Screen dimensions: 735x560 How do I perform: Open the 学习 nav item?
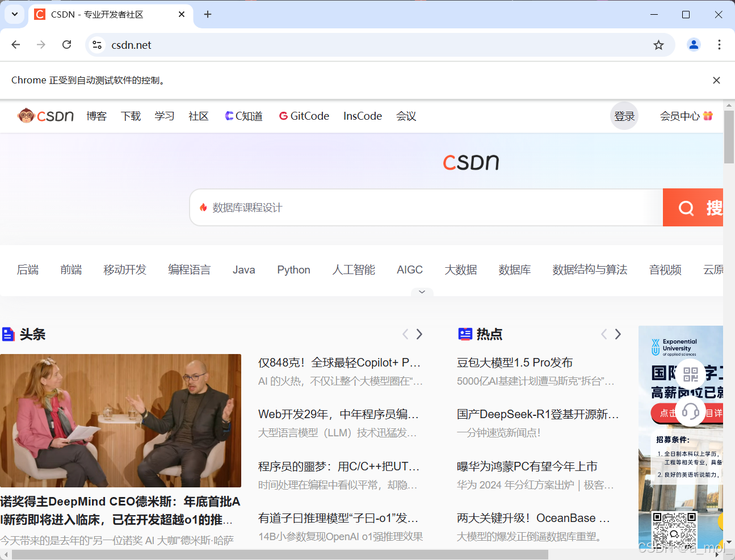point(165,116)
